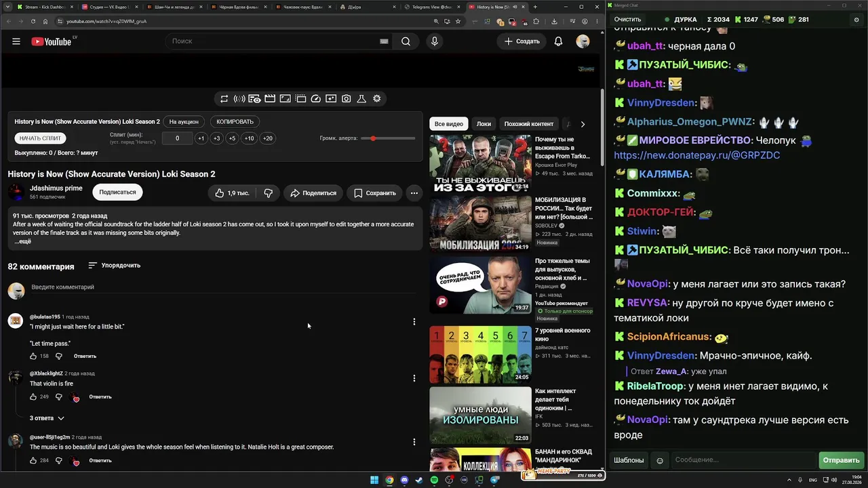This screenshot has height=488, width=868.
Task: Expand the '3 ответа' replies
Action: pos(47,418)
